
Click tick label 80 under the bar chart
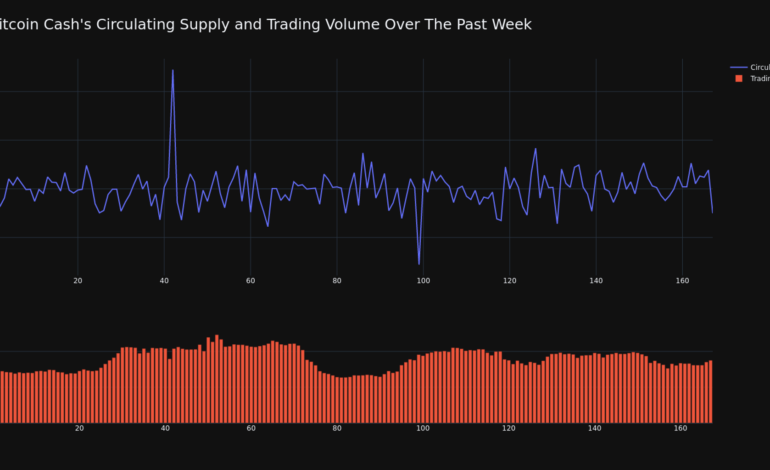[x=337, y=428]
